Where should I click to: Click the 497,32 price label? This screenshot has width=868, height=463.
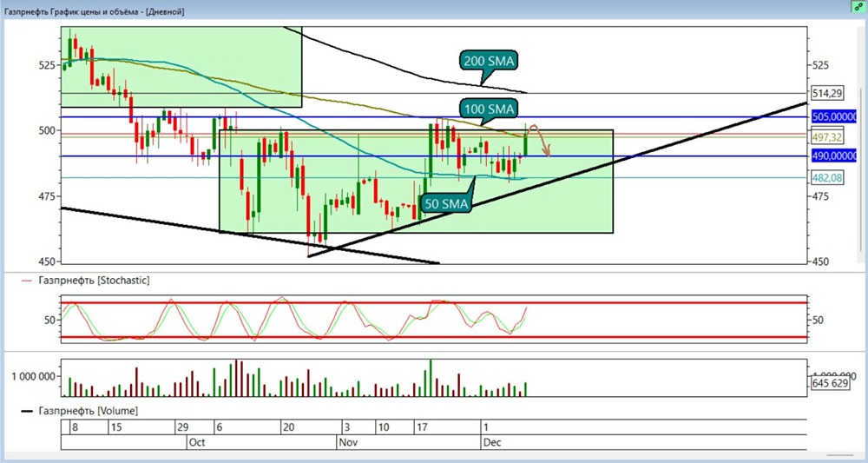tap(827, 136)
